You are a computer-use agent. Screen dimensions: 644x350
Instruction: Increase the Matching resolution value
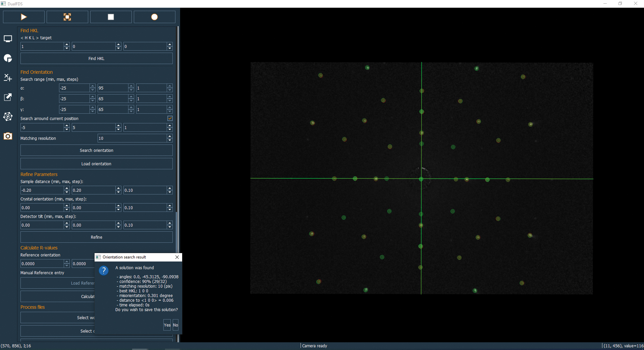(x=170, y=136)
